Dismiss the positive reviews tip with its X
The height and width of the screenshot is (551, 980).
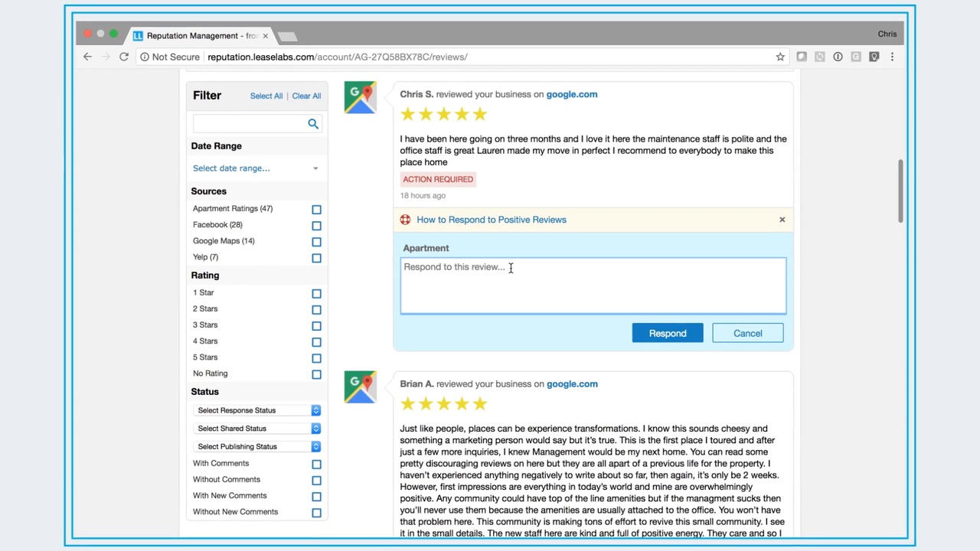(782, 220)
